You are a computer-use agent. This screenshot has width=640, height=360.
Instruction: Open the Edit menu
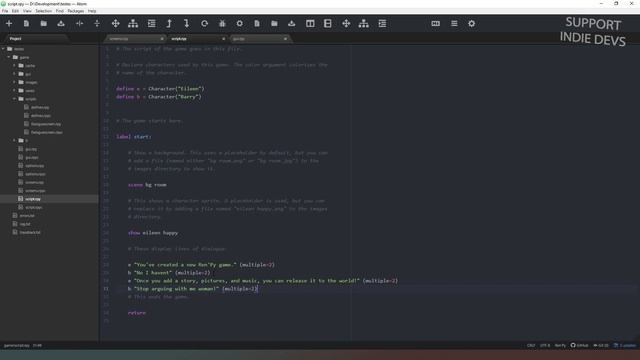pos(16,11)
